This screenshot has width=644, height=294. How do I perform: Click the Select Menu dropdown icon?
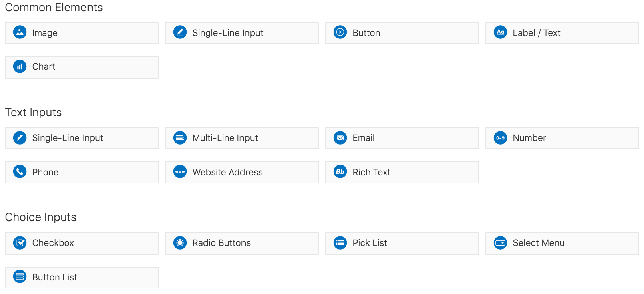coord(500,243)
